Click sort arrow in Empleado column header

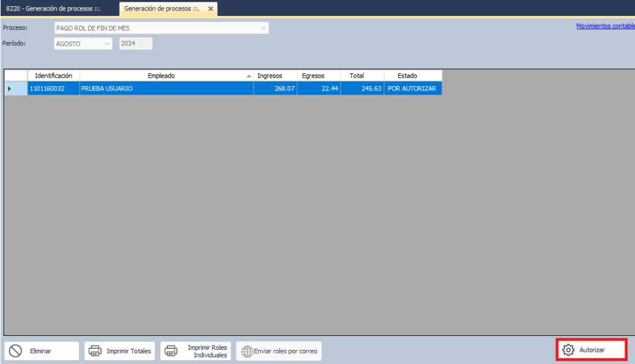click(248, 76)
